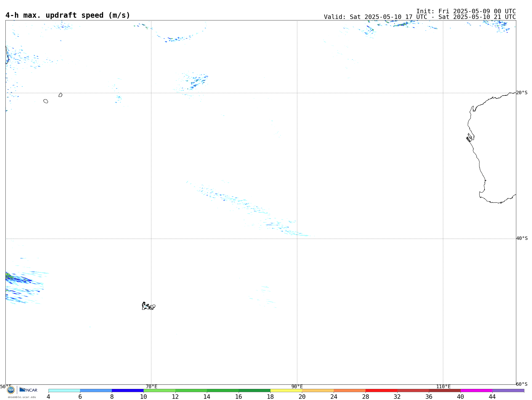Choose the brown 36–40 colorbar segment
The width and height of the screenshot is (532, 400).
pyautogui.click(x=445, y=391)
